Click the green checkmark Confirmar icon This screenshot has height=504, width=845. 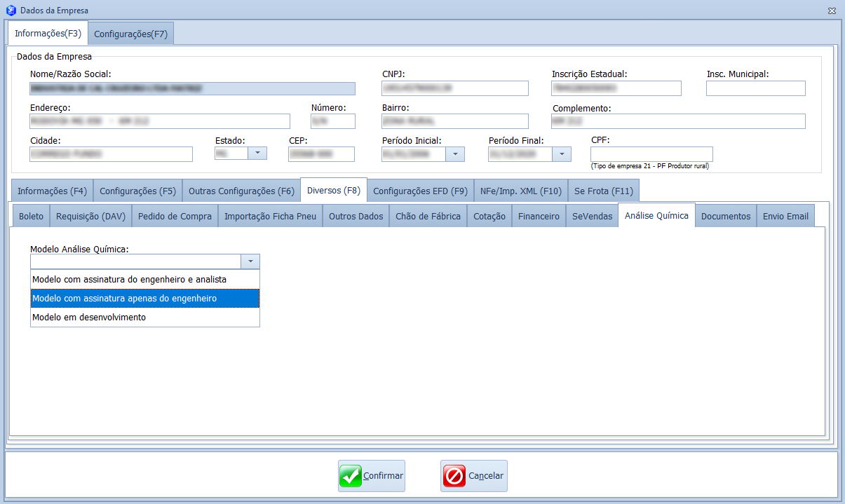tap(351, 476)
